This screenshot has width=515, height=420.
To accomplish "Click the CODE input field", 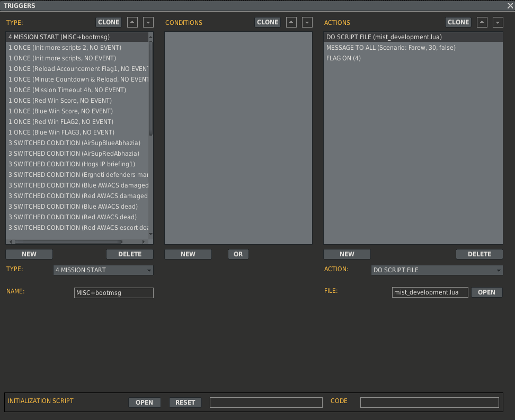I will 430,403.
